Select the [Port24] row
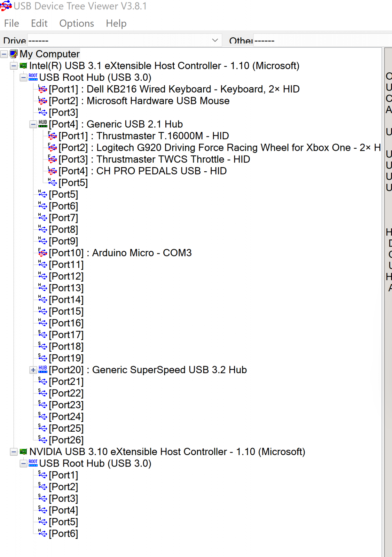Image resolution: width=392 pixels, height=557 pixels. (66, 417)
